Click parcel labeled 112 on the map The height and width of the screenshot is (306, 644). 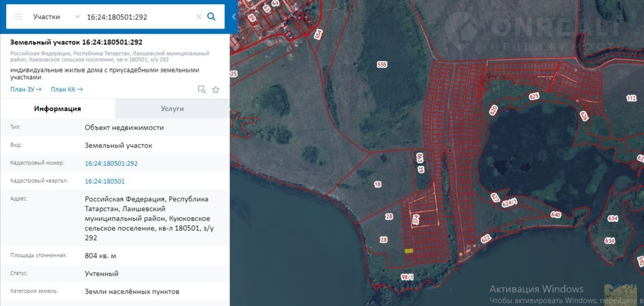tap(631, 98)
